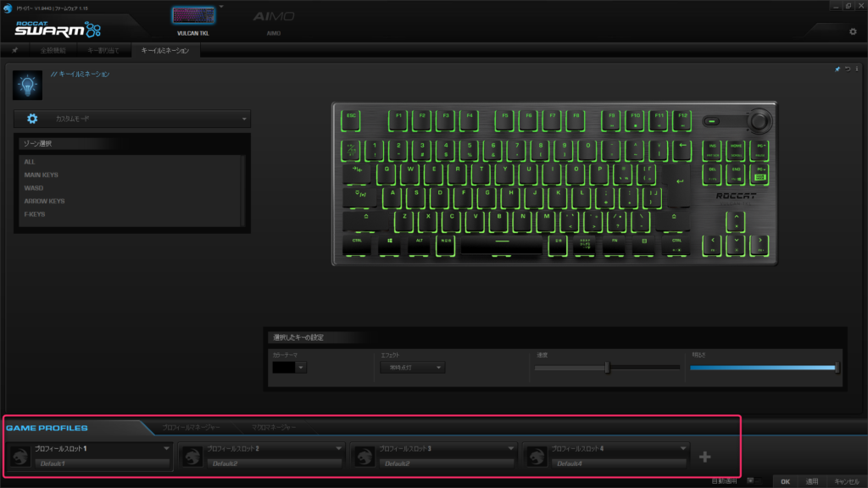Select the HOME key on the keyboard
This screenshot has width=868, height=488.
tap(736, 150)
